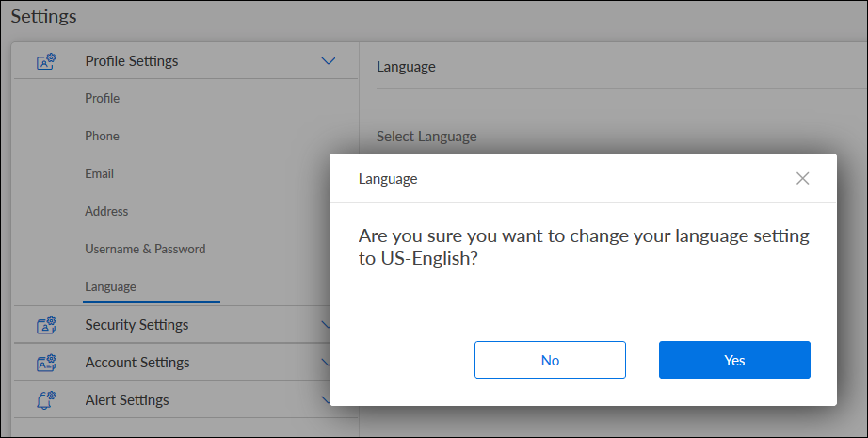This screenshot has width=868, height=438.
Task: Click the Security Settings label
Action: click(137, 325)
